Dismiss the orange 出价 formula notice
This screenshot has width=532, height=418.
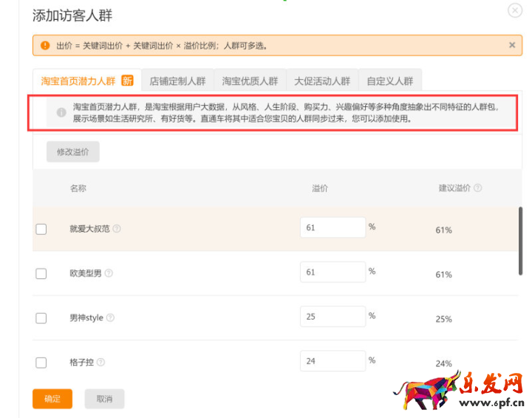[x=512, y=45]
